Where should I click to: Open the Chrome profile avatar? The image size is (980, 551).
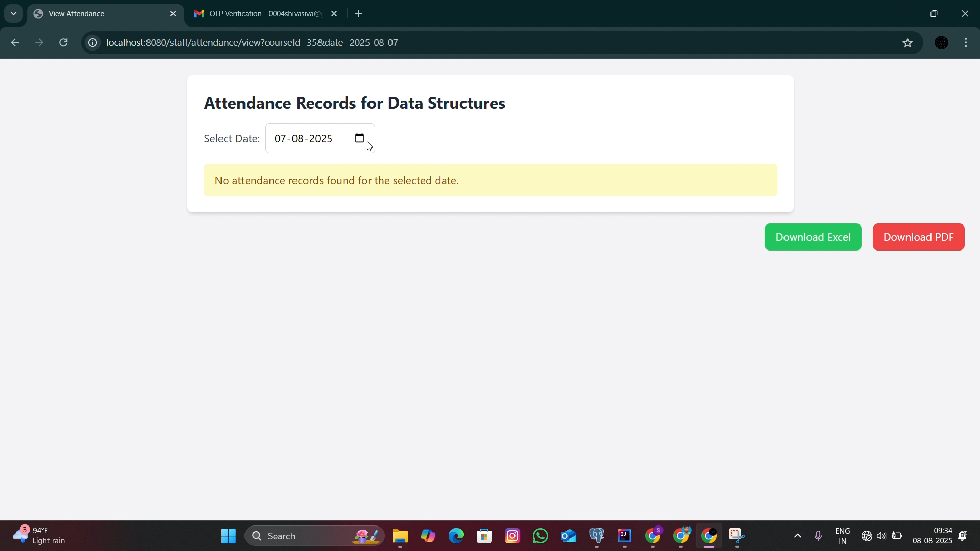pos(942,43)
